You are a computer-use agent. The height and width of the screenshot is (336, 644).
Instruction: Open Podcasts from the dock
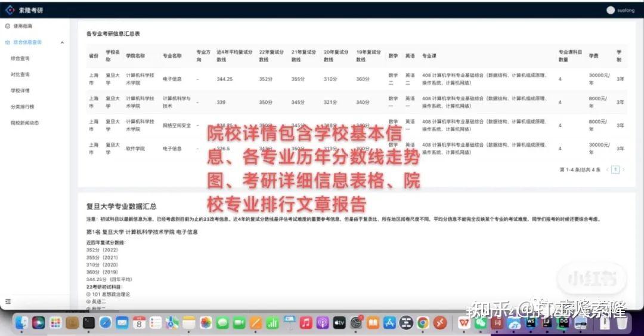pyautogui.click(x=323, y=323)
